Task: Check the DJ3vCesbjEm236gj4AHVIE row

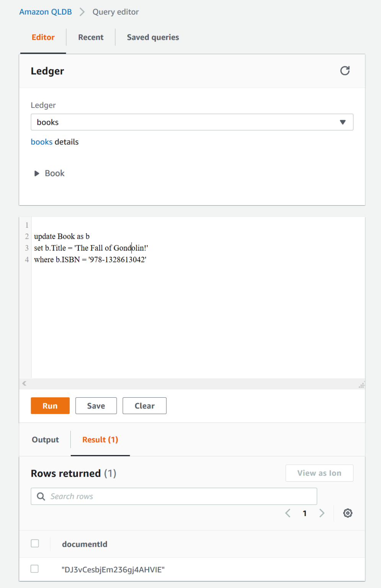Action: [x=35, y=569]
